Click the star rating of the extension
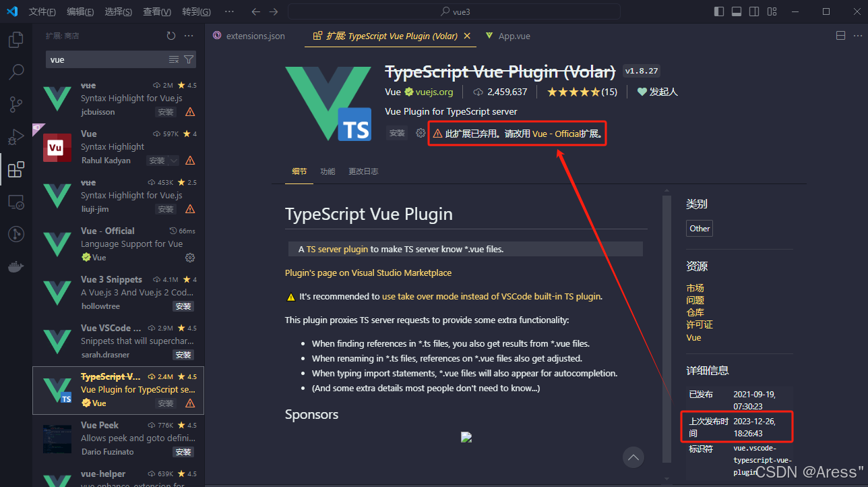The width and height of the screenshot is (868, 487). coord(582,92)
